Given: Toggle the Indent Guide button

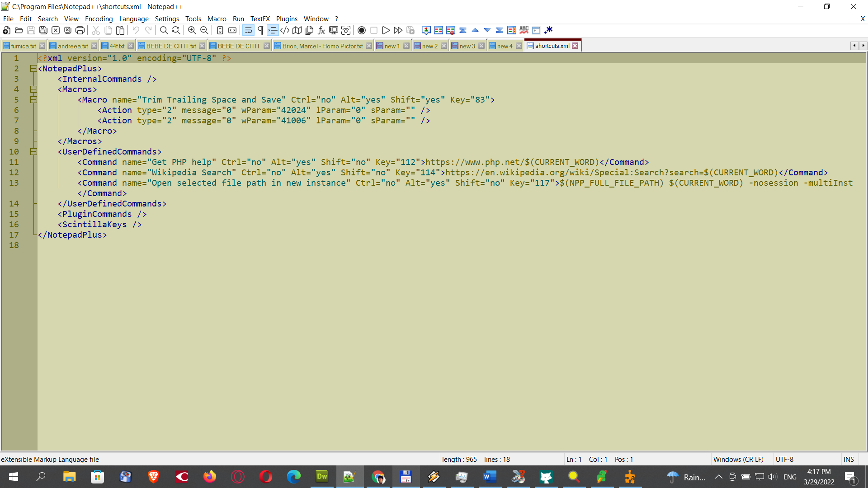Looking at the screenshot, I should click(x=273, y=30).
